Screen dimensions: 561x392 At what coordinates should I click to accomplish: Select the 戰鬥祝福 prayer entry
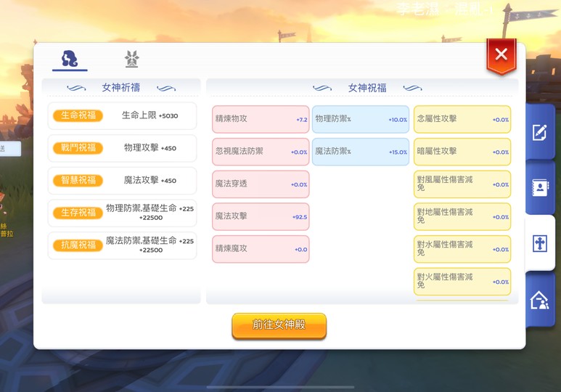tap(122, 148)
